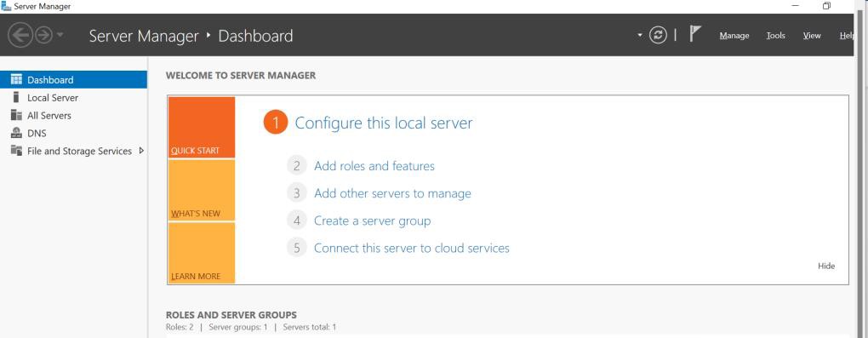Select File and Storage Services item
868x338 pixels.
(74, 151)
